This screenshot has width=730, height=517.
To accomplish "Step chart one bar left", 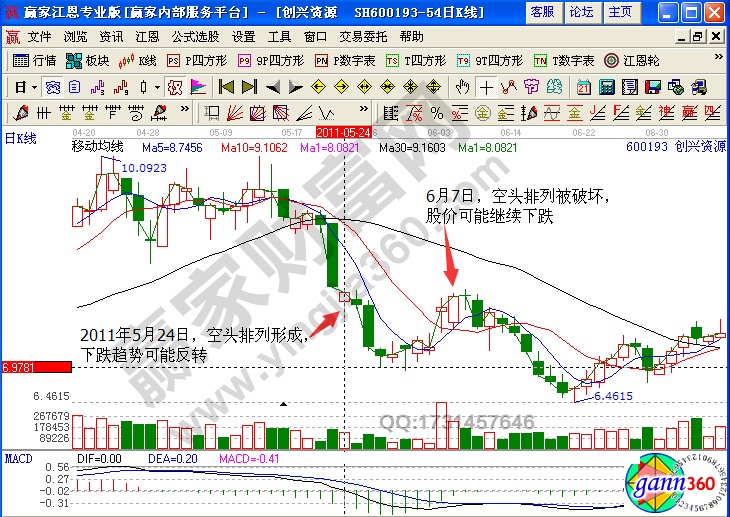I will 273,87.
